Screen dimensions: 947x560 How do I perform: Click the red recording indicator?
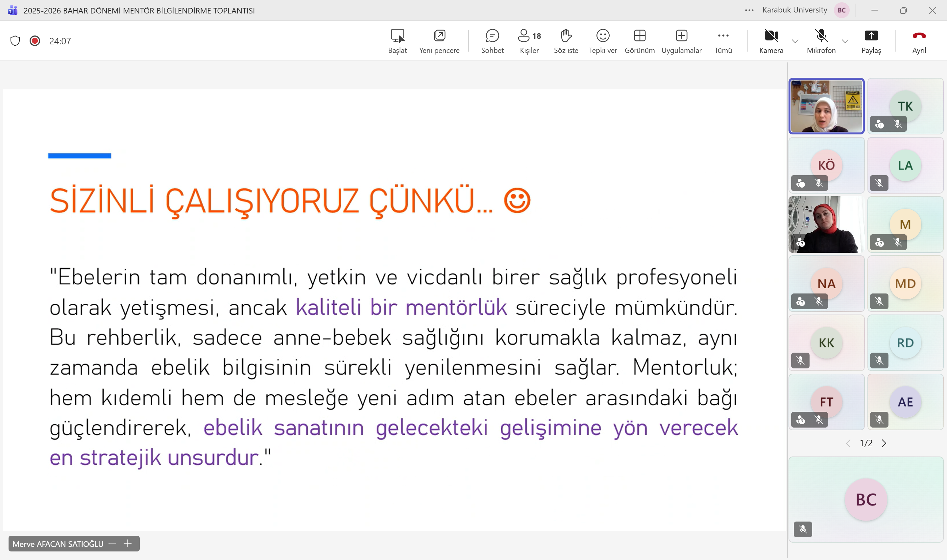[x=35, y=41]
